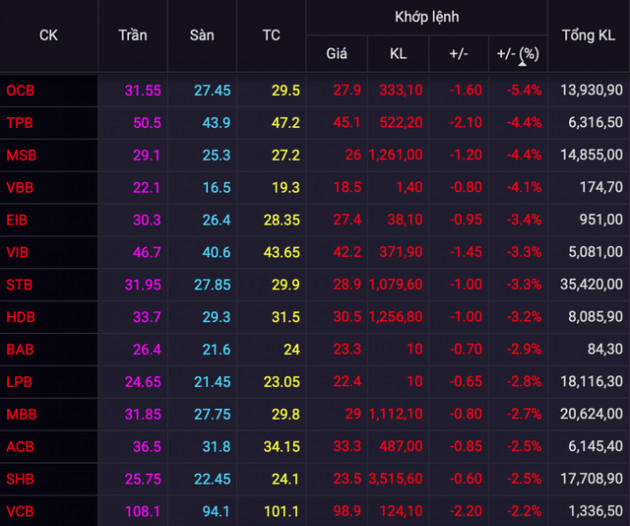Viewport: 630px width, 526px height.
Task: Click the CK column header
Action: pos(48,35)
